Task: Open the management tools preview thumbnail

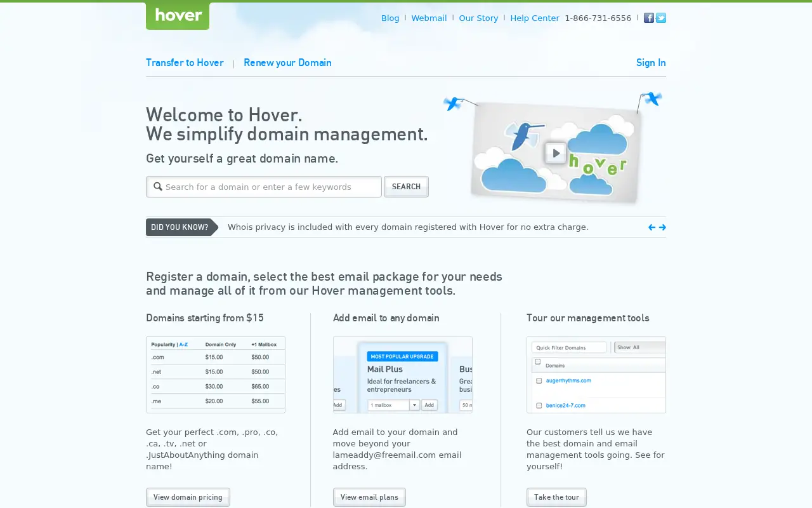Action: [x=596, y=375]
